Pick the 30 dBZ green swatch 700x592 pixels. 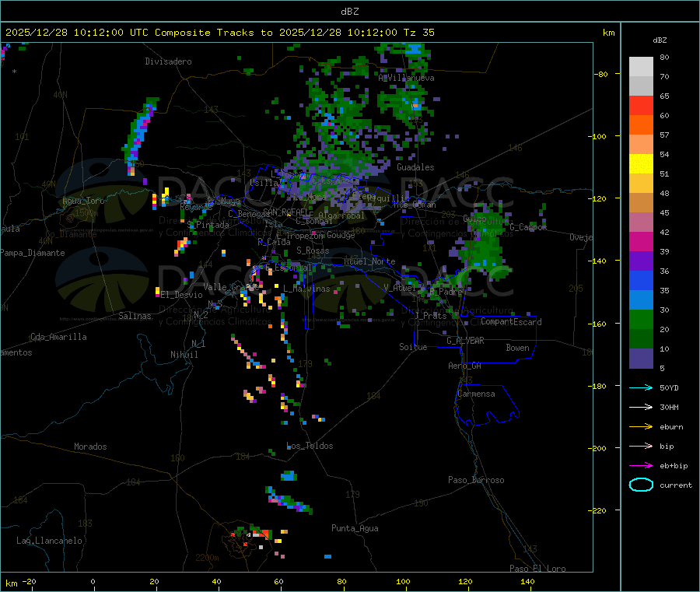(x=641, y=319)
